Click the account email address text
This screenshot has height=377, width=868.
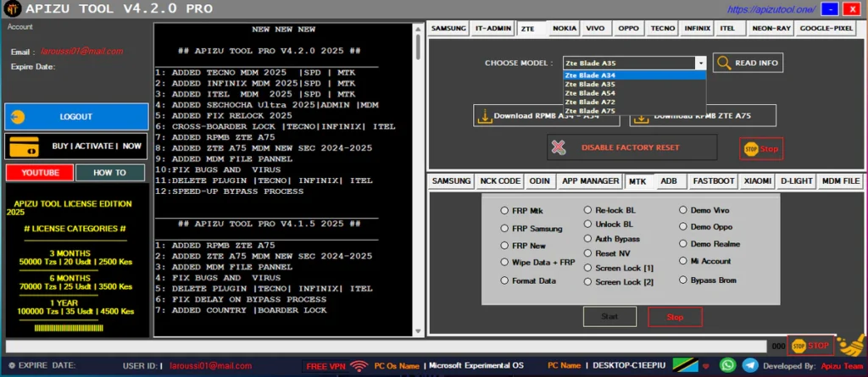(82, 52)
